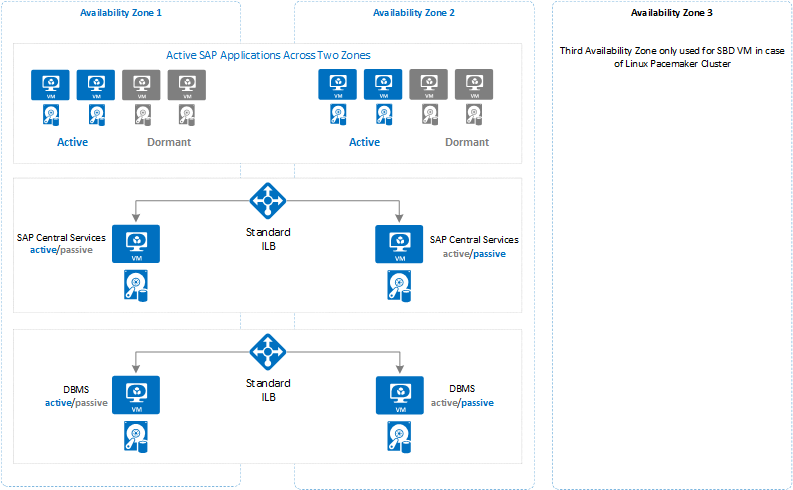Image resolution: width=793 pixels, height=490 pixels.
Task: Select the second gray dormant VM in Zone 2
Action: 474,84
